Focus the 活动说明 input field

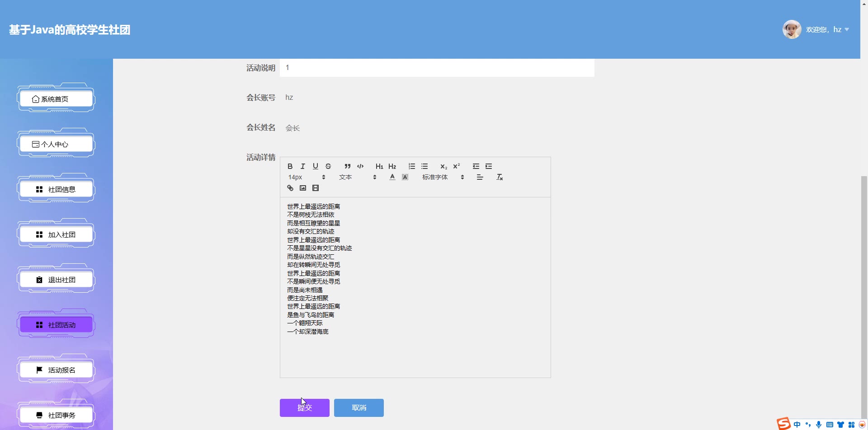(437, 68)
